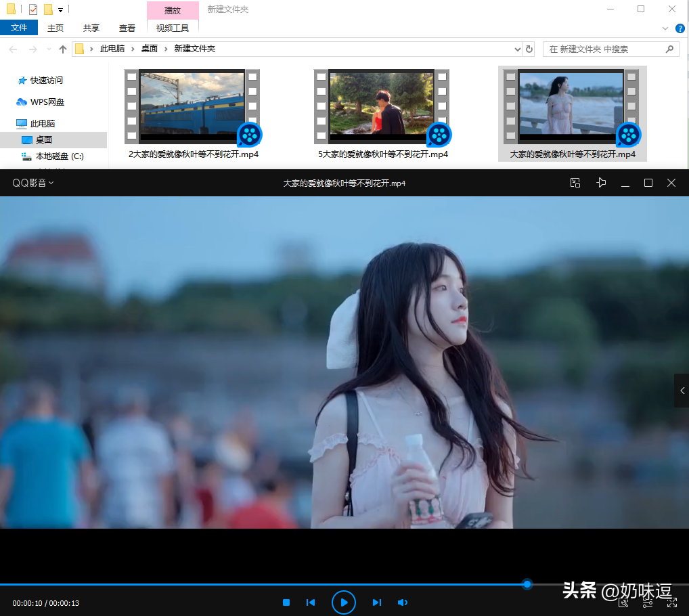This screenshot has height=616, width=689.
Task: Select WPS网盘 in the navigation pane
Action: pyautogui.click(x=41, y=102)
